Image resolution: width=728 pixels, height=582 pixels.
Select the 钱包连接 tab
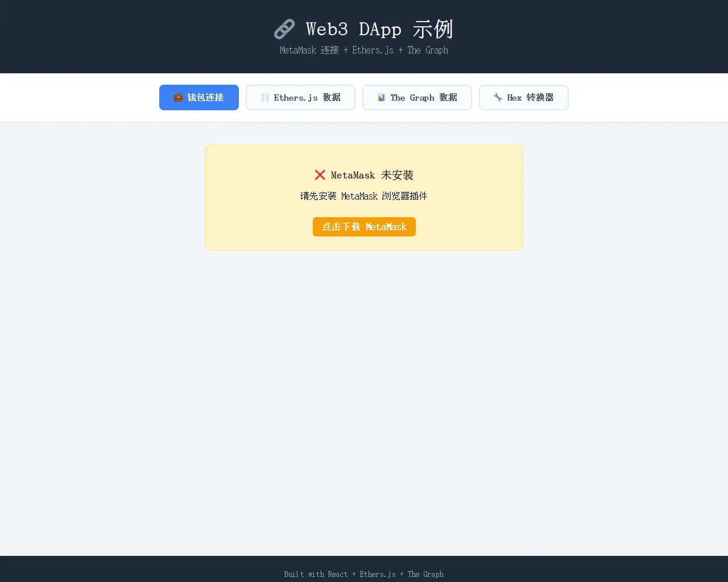[x=199, y=97]
